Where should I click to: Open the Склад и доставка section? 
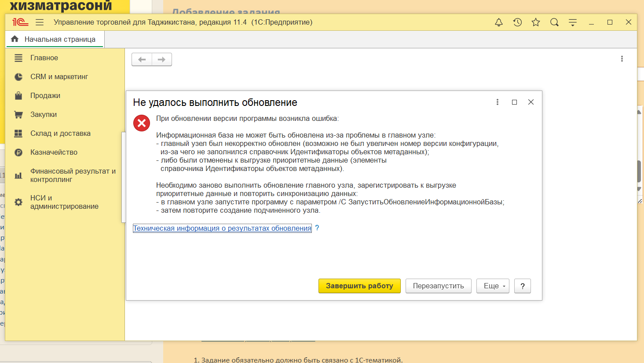60,133
